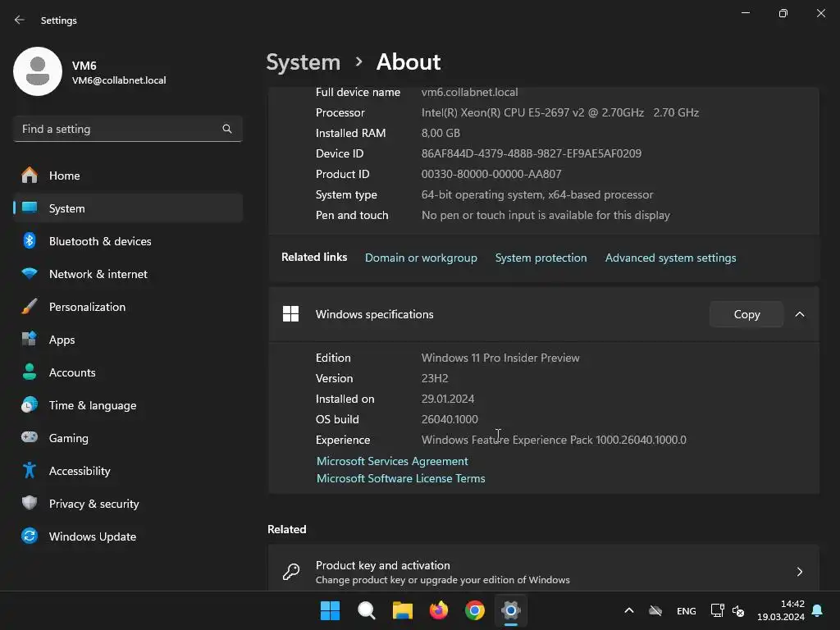Focus the Find a setting search box
The image size is (840, 630).
[x=127, y=129]
